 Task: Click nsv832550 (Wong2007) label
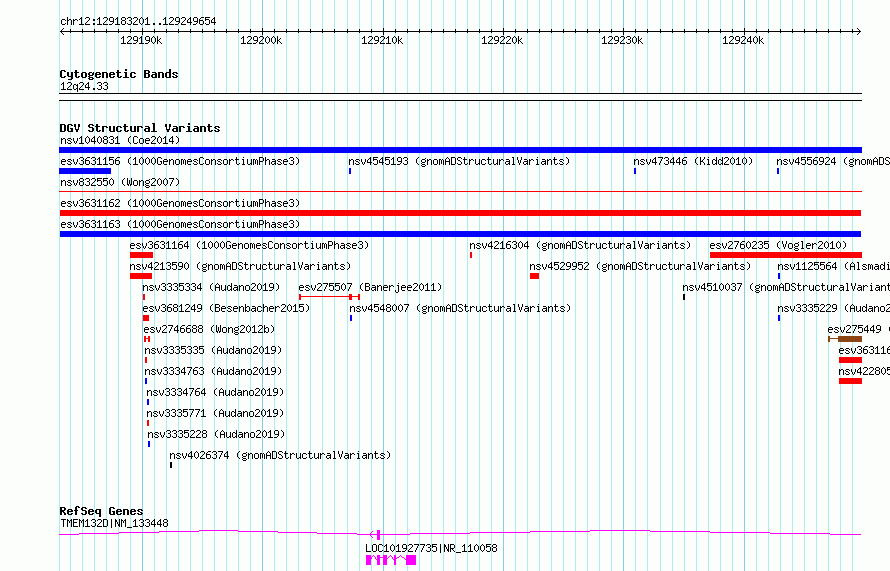120,182
